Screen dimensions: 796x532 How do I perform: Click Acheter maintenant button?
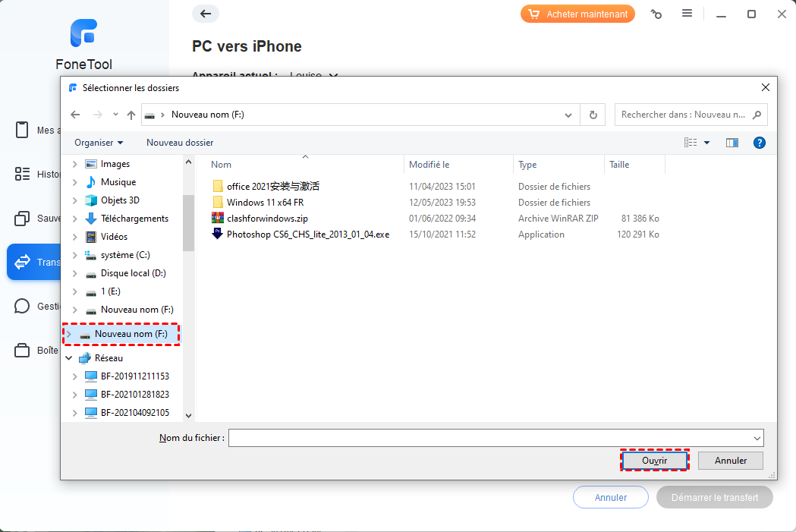577,14
